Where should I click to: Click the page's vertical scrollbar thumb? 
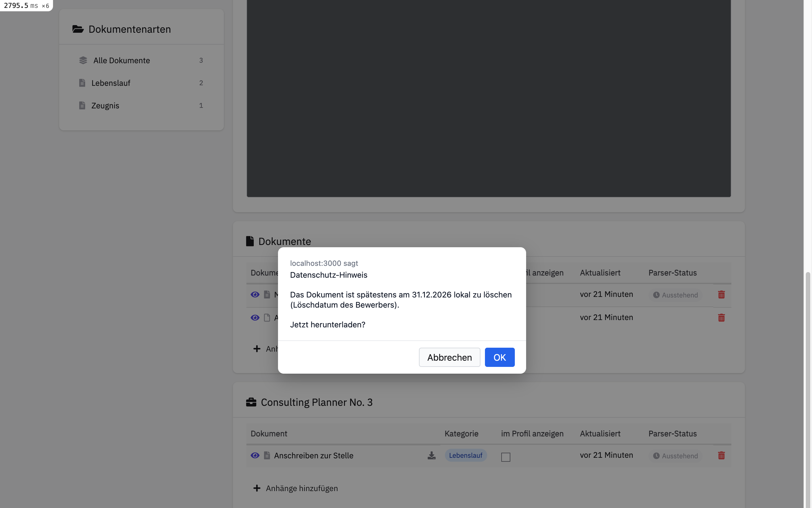click(x=808, y=390)
